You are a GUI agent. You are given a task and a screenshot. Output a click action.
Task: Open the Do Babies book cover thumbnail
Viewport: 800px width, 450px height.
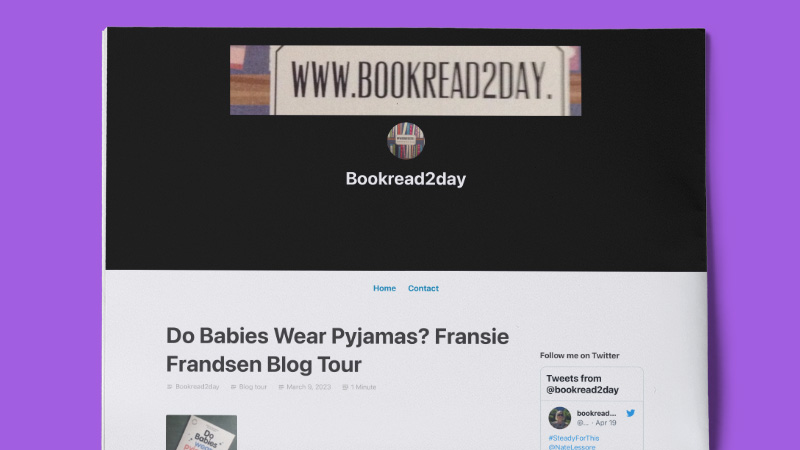pos(201,432)
